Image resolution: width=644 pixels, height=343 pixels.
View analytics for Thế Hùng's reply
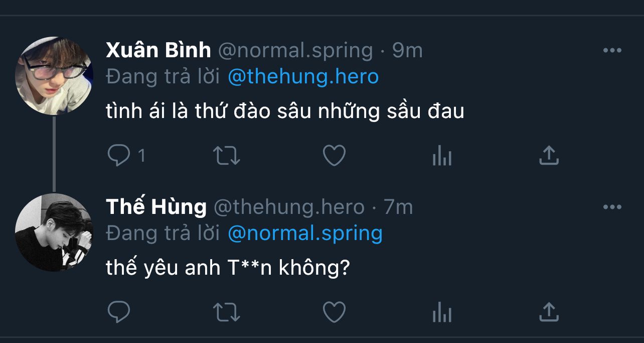442,313
